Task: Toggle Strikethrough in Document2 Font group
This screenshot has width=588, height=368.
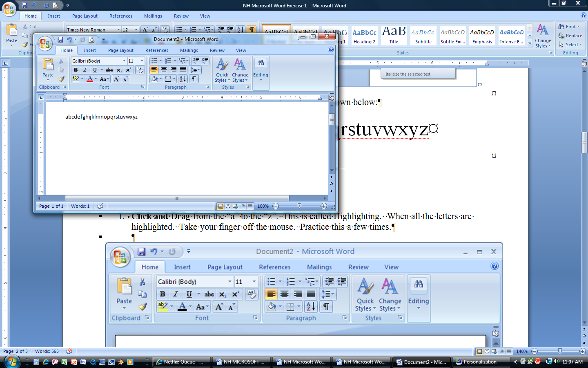Action: [x=109, y=70]
